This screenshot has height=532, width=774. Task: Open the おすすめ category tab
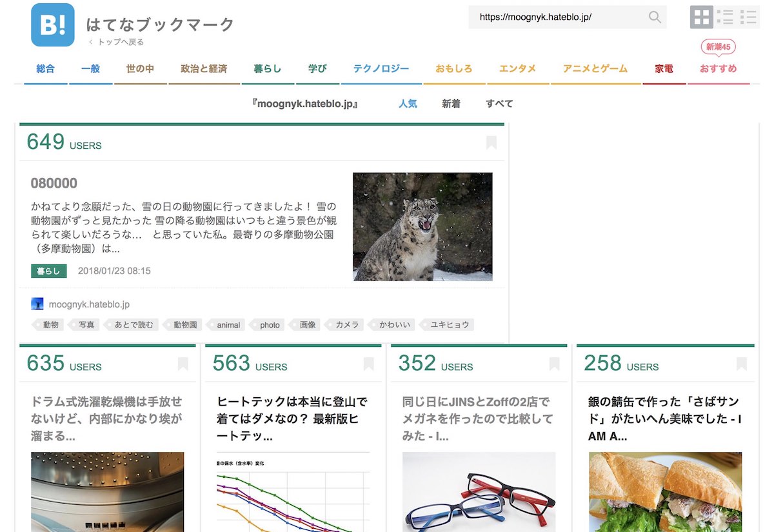pos(719,68)
